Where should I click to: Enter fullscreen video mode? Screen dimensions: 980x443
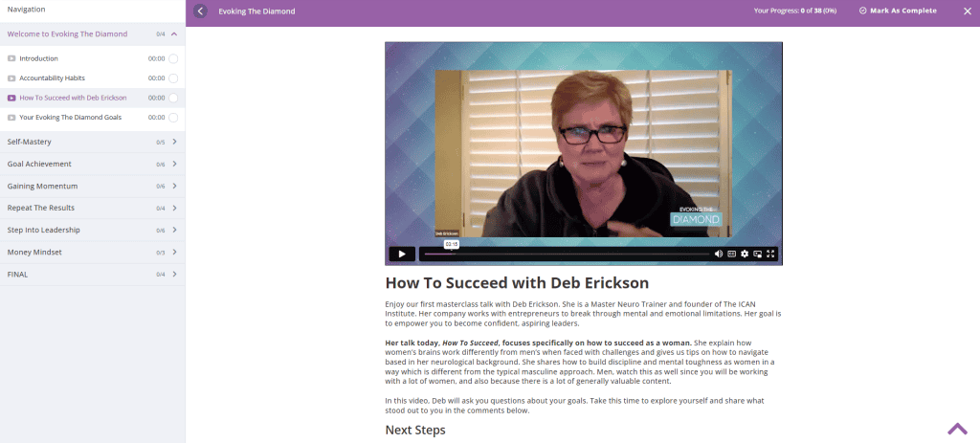pos(770,254)
